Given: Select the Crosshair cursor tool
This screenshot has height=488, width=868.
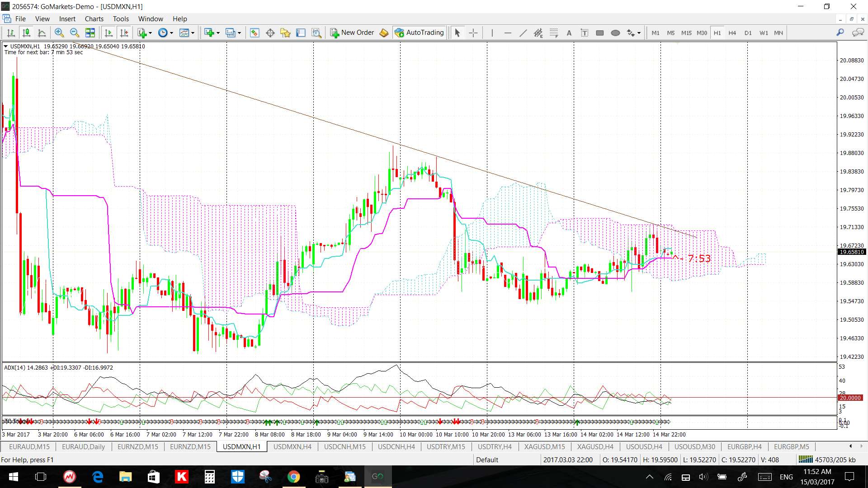Looking at the screenshot, I should (473, 33).
